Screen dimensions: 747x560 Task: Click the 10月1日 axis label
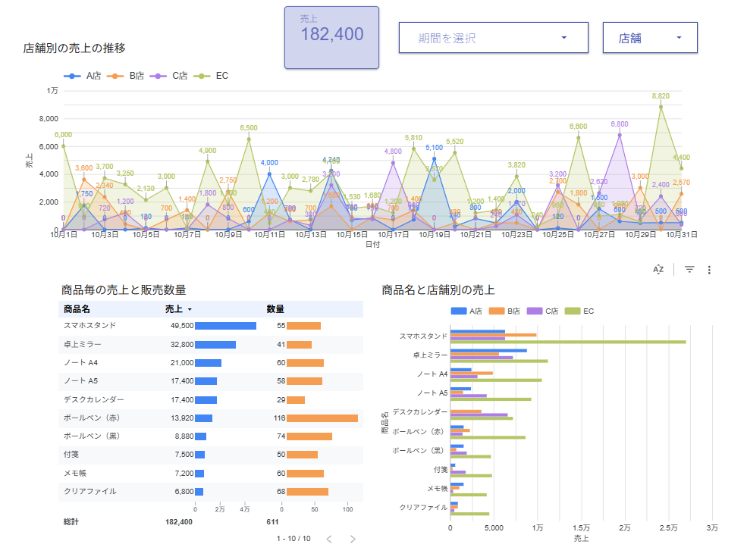click(x=64, y=235)
